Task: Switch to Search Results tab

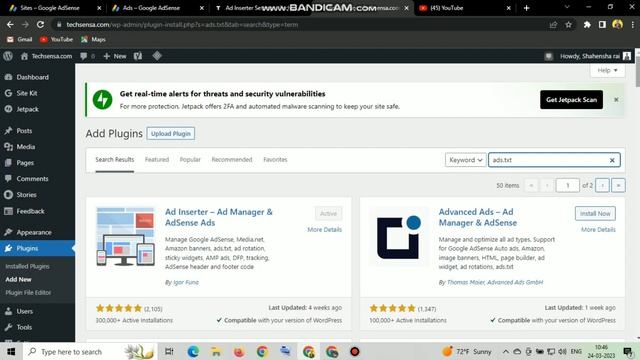Action: pyautogui.click(x=115, y=160)
